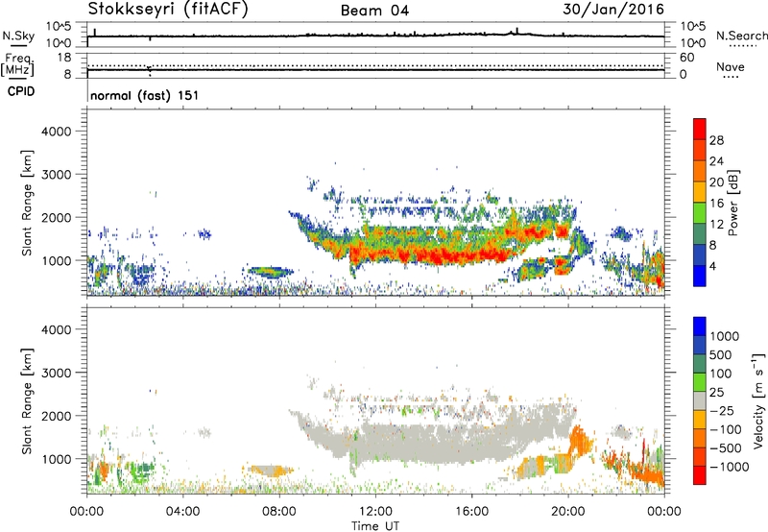Screen dimensions: 768x532
Task: Pick the yellow-orange Power segment between 16 and 20
Action: 700,191
